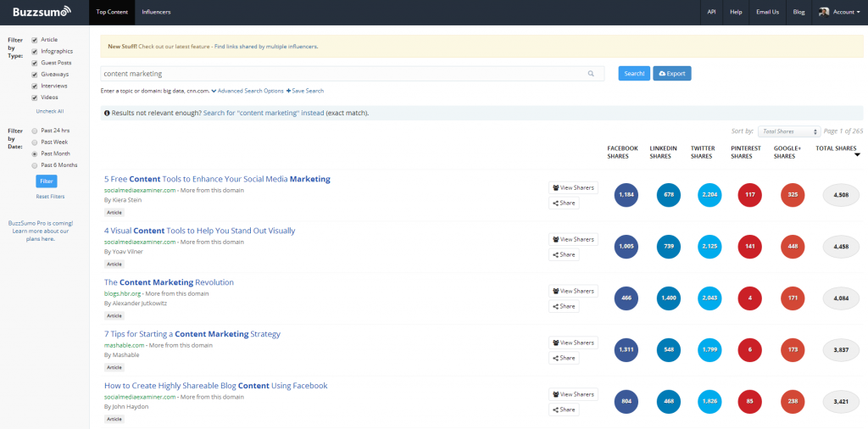The image size is (868, 429).
Task: Click Pinterest shares bubble showing 85
Action: [x=750, y=402]
